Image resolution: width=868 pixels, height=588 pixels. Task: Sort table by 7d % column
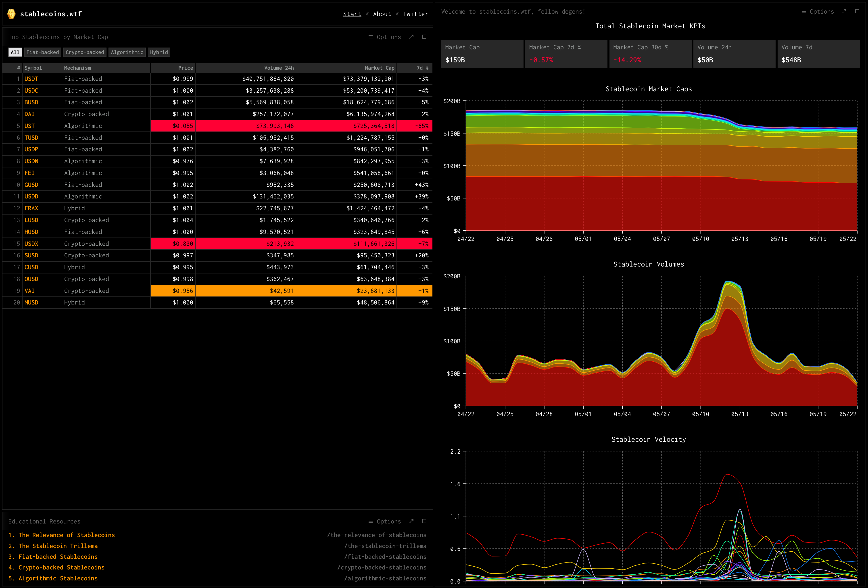pyautogui.click(x=415, y=68)
